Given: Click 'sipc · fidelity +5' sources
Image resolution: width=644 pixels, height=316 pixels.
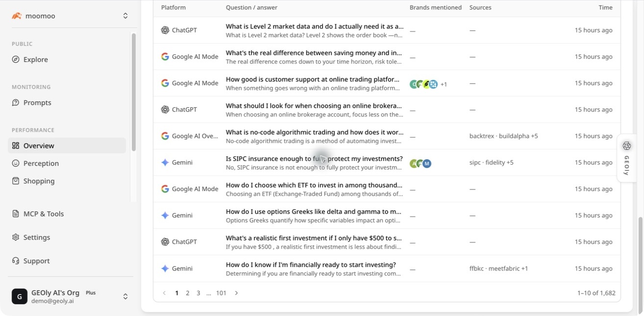Looking at the screenshot, I should click(x=492, y=162).
